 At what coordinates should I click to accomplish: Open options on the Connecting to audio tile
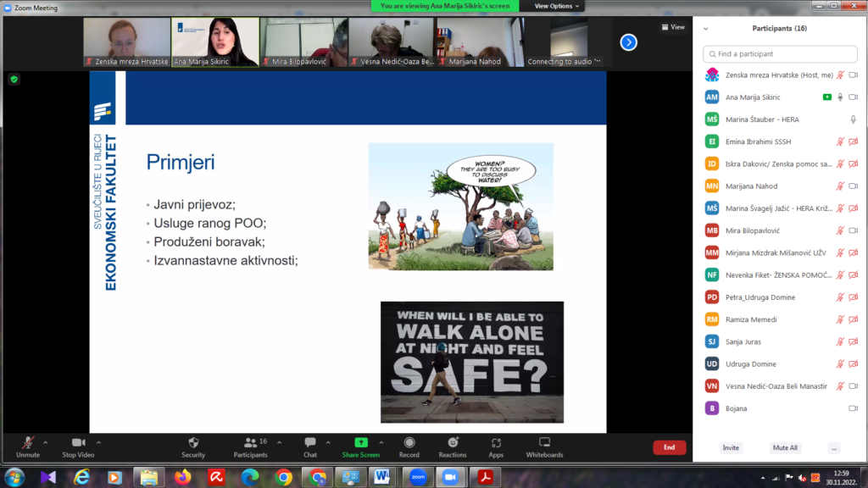coord(598,61)
